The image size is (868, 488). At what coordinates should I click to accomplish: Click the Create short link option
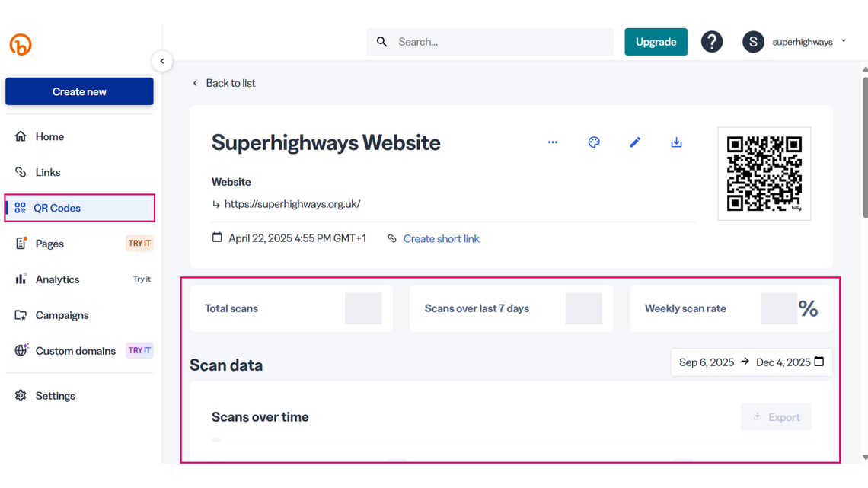[441, 238]
